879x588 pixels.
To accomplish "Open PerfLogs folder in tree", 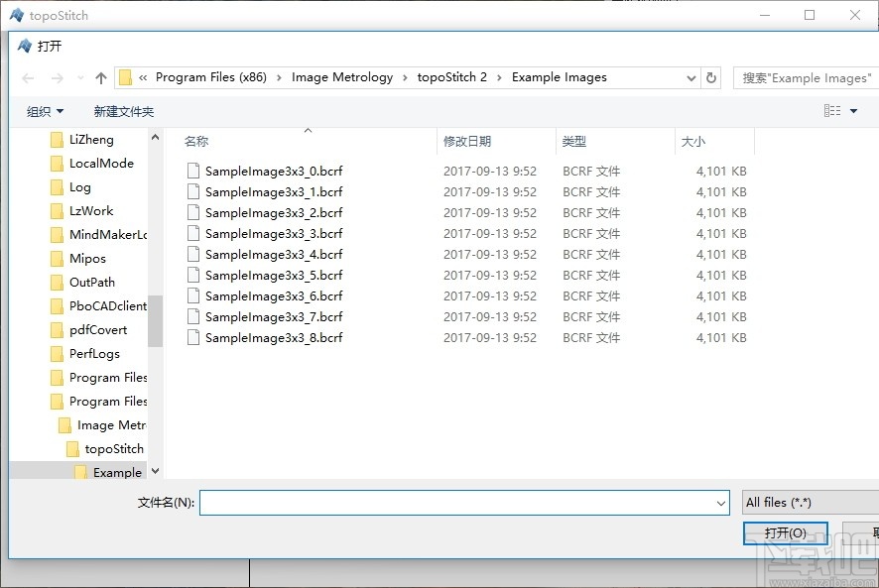I will pyautogui.click(x=94, y=354).
